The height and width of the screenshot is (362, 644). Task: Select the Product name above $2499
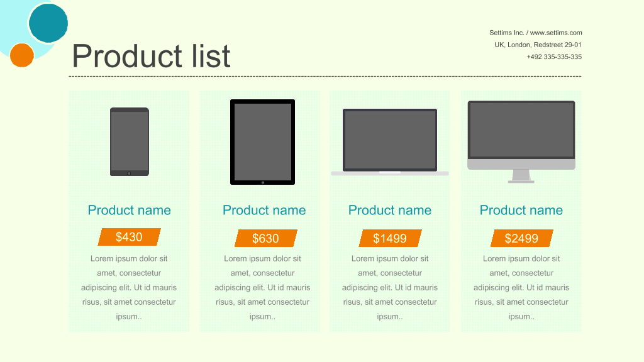pos(521,210)
